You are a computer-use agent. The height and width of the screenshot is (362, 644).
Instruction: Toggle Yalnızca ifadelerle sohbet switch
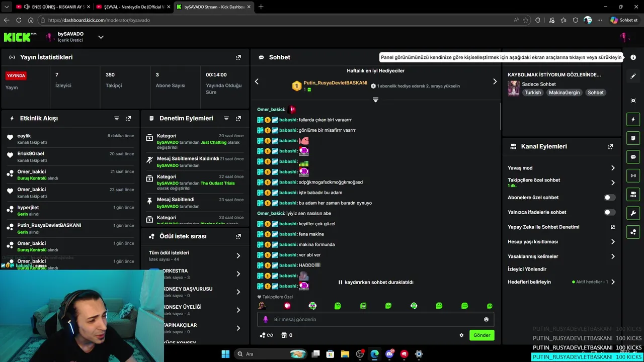609,212
